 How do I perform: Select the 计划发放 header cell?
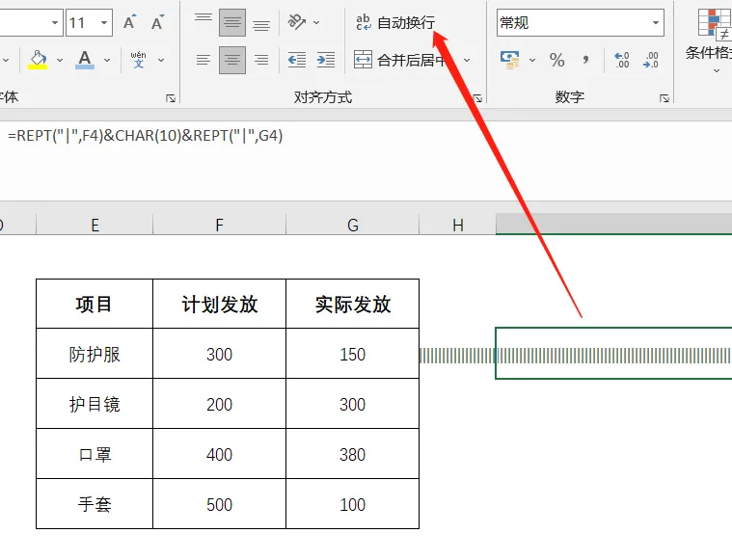[x=220, y=304]
